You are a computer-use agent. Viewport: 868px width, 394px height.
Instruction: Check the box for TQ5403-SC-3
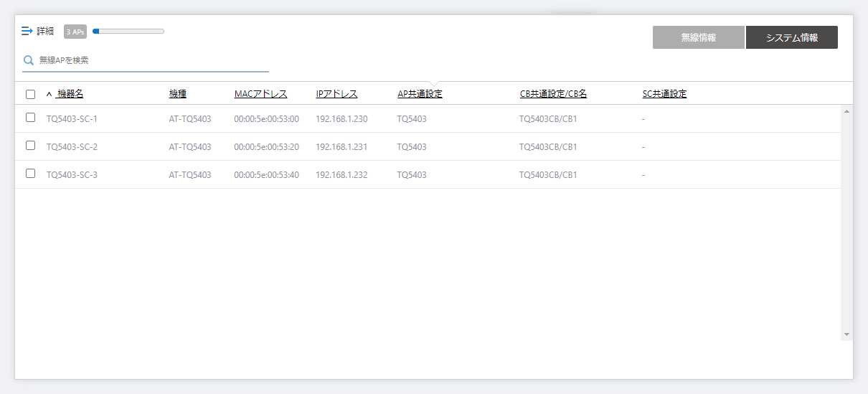[x=30, y=173]
